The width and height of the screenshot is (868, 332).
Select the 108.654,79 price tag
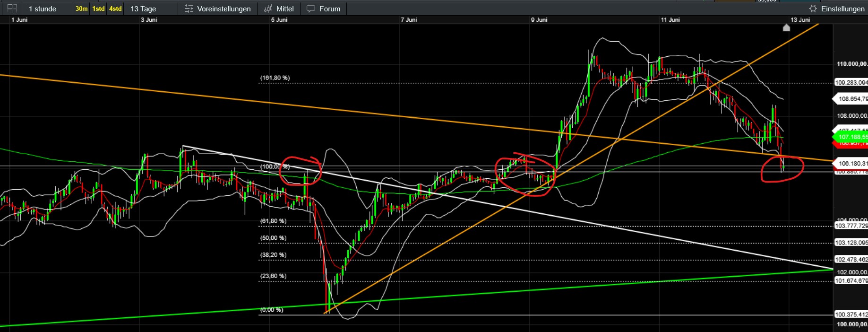[851, 99]
